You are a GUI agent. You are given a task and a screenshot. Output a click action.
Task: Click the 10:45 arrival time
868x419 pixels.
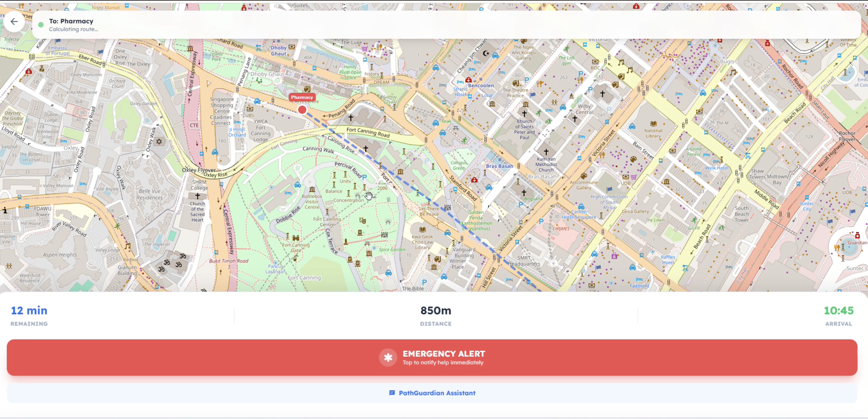tap(838, 311)
